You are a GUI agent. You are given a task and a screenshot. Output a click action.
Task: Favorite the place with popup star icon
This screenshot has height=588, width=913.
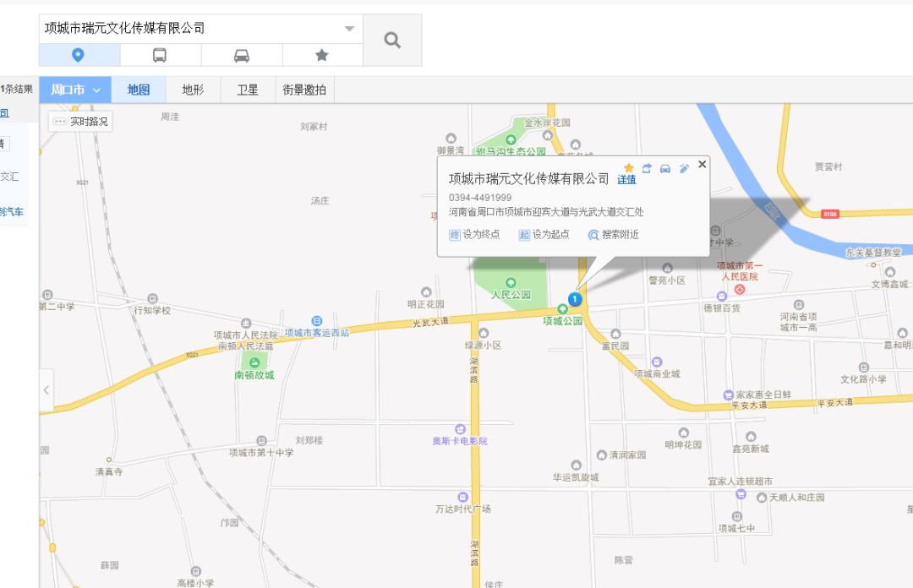coord(628,168)
